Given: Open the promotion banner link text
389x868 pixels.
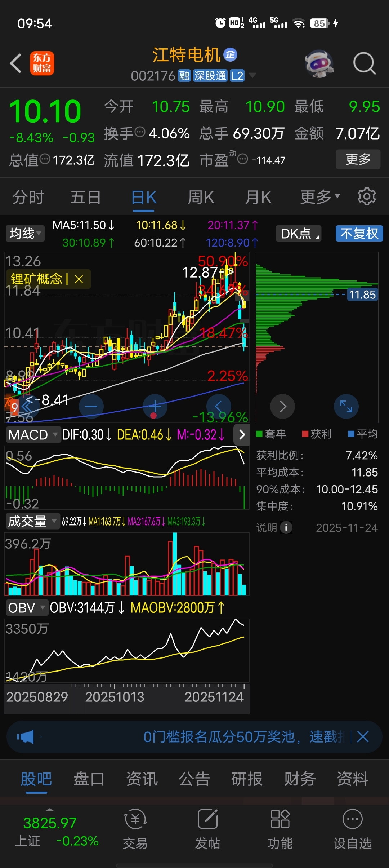Looking at the screenshot, I should click(x=243, y=737).
